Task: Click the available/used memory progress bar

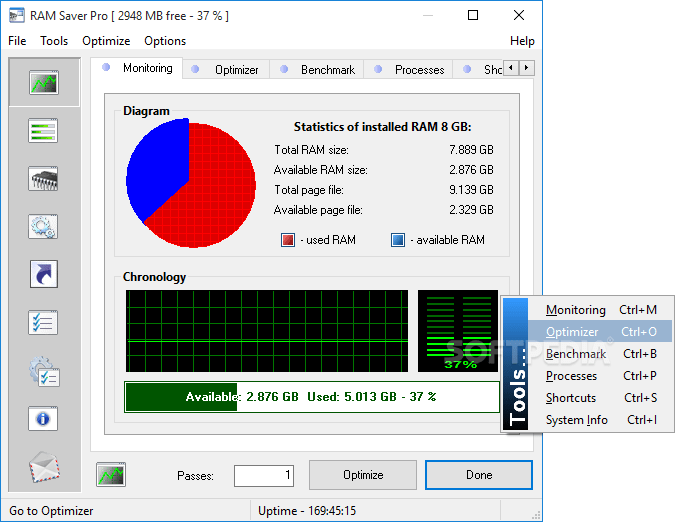Action: (312, 397)
